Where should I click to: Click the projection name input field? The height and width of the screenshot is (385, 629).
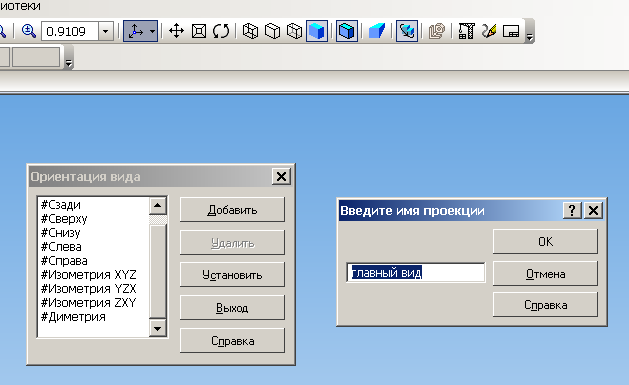point(416,273)
